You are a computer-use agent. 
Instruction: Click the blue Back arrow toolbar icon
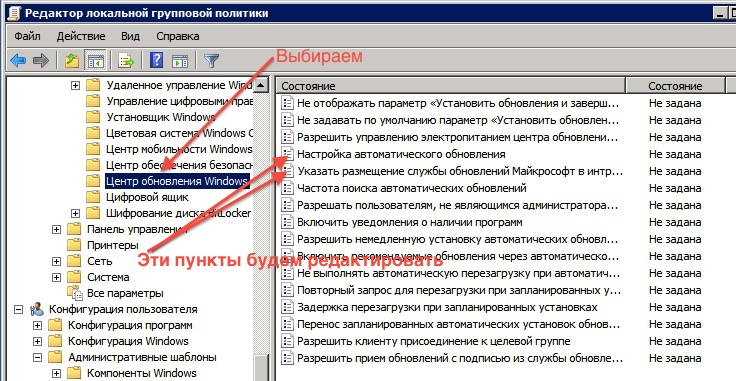coord(17,61)
